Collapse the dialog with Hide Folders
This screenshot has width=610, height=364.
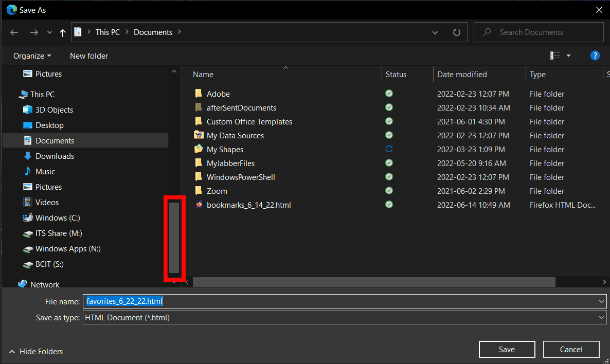coord(35,352)
